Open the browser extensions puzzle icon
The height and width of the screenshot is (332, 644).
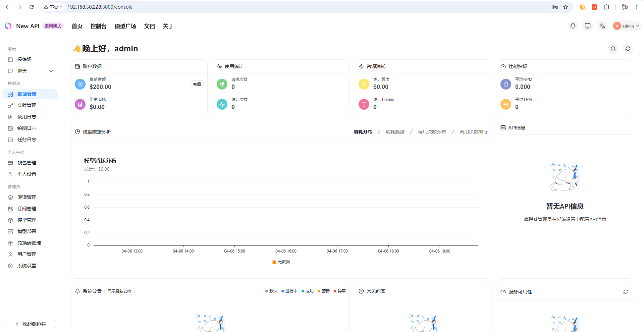(x=606, y=7)
